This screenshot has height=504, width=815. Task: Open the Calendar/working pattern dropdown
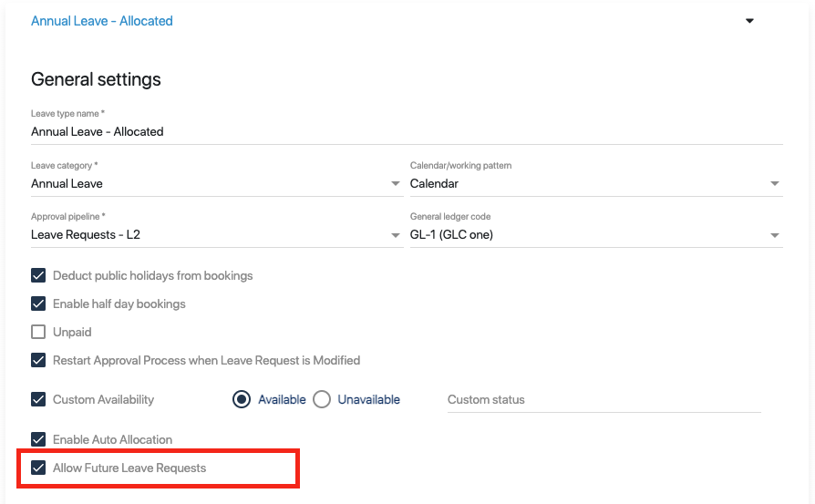pyautogui.click(x=596, y=183)
